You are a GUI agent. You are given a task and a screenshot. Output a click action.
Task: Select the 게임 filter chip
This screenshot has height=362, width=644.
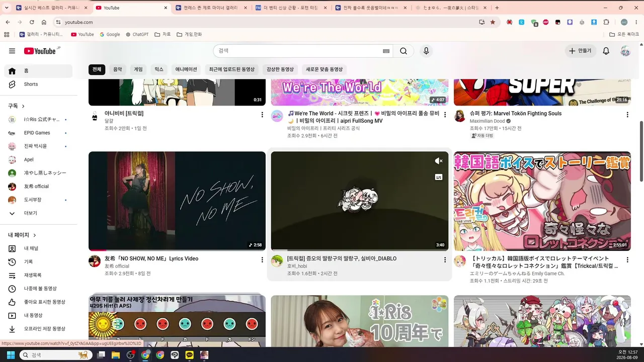click(138, 69)
